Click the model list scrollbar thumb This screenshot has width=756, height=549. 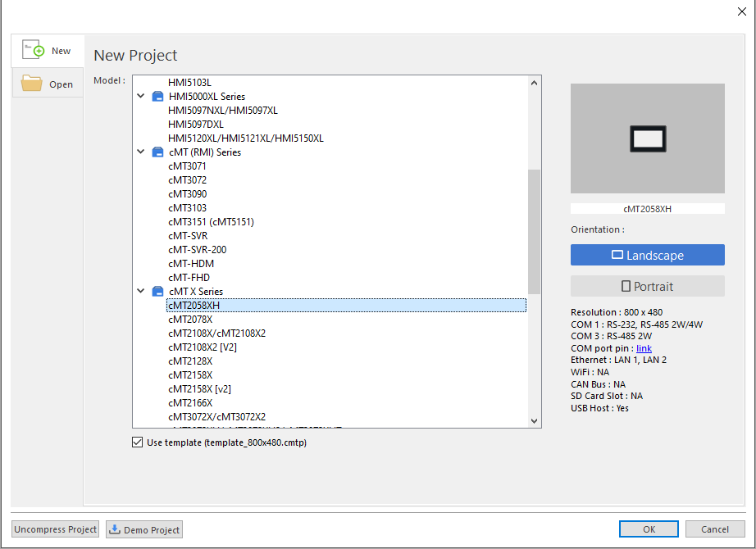click(x=534, y=231)
